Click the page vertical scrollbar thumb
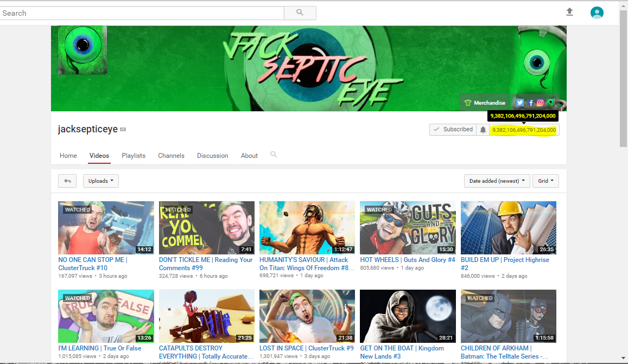628x364 pixels. [623, 78]
